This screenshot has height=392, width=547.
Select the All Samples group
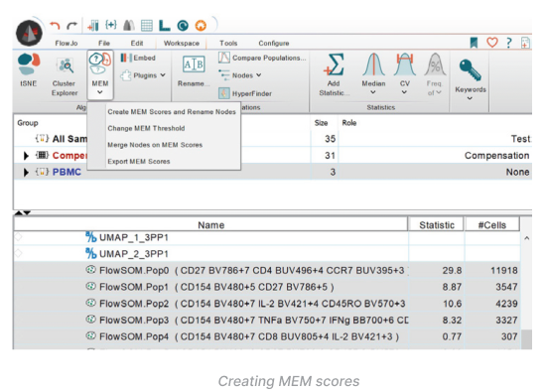pyautogui.click(x=272, y=139)
